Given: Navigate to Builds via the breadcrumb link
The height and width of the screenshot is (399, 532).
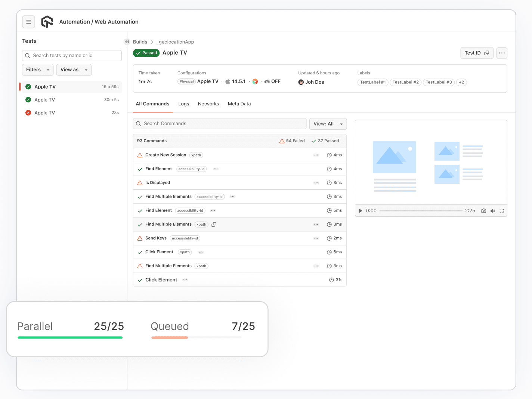Looking at the screenshot, I should click(140, 42).
